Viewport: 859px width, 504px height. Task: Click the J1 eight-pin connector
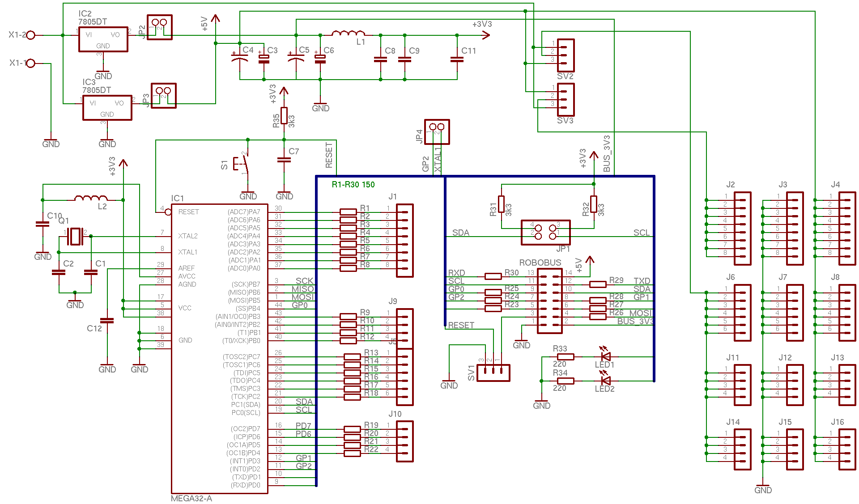pyautogui.click(x=404, y=241)
